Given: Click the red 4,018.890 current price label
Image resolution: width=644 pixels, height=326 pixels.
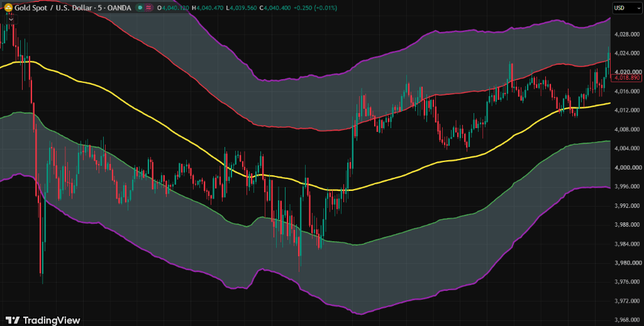Looking at the screenshot, I should coord(626,77).
